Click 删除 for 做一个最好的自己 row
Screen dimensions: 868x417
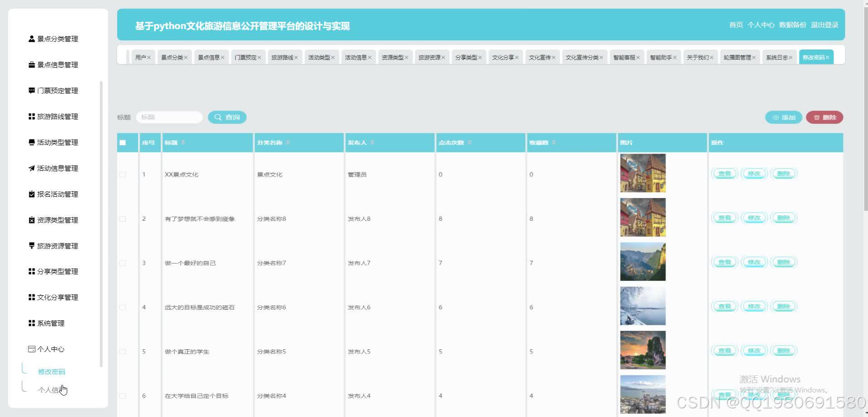tap(784, 262)
